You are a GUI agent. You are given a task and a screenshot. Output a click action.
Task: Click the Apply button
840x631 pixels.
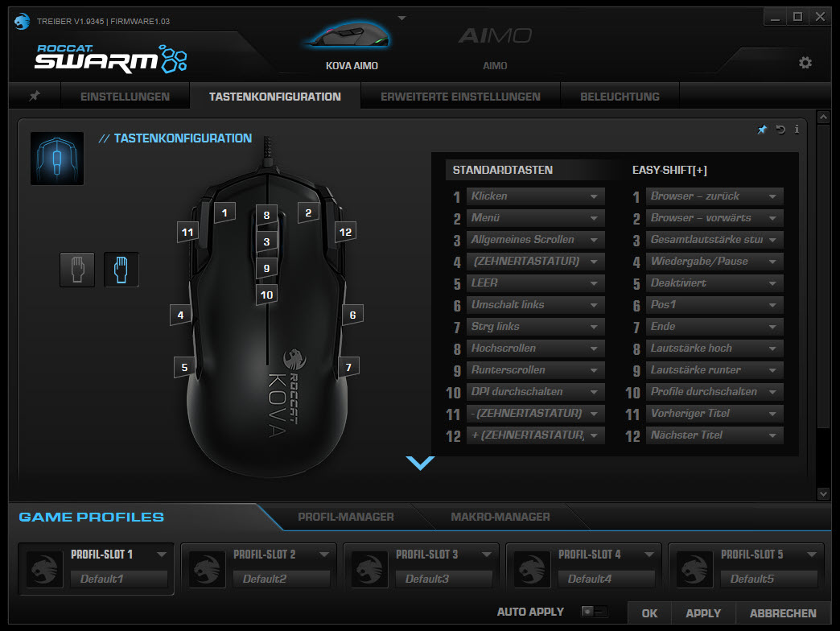pos(703,612)
